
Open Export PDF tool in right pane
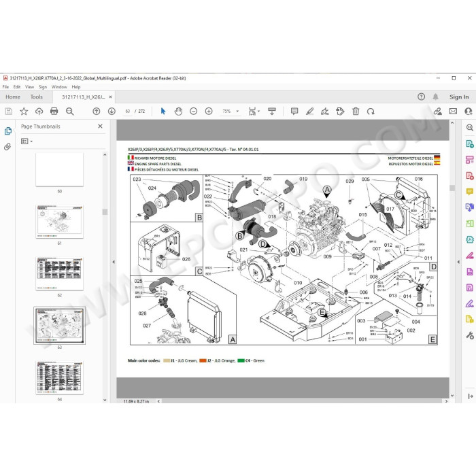470,143
